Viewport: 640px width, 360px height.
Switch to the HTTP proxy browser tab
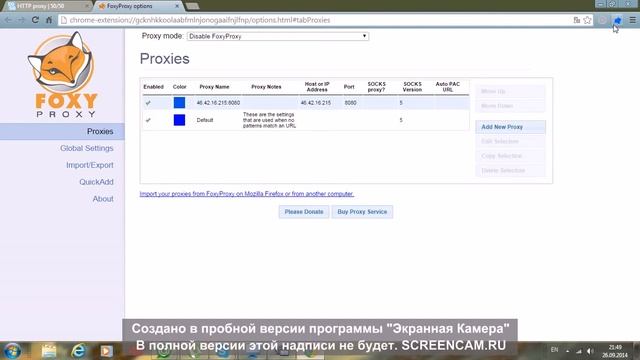pos(47,6)
